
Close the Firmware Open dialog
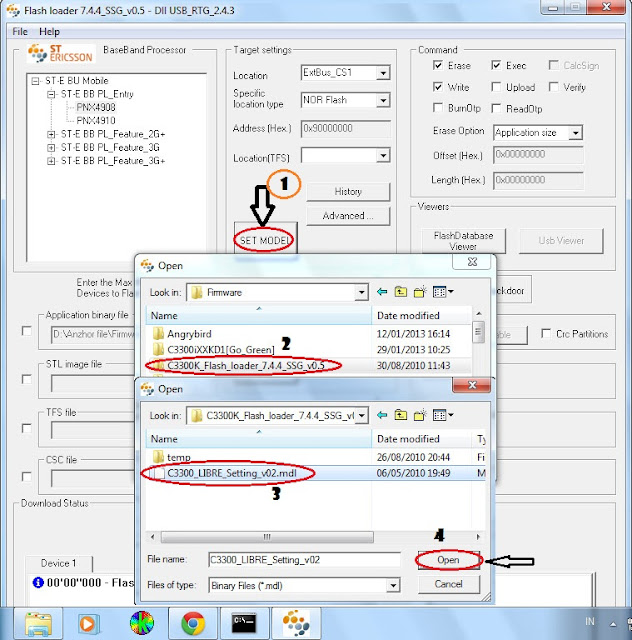point(472,262)
